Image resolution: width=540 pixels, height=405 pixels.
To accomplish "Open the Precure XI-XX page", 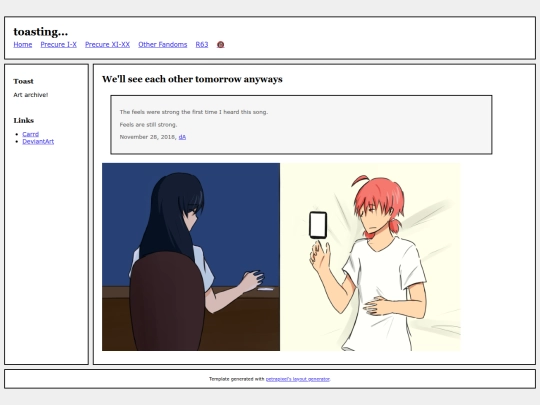I will coord(107,44).
